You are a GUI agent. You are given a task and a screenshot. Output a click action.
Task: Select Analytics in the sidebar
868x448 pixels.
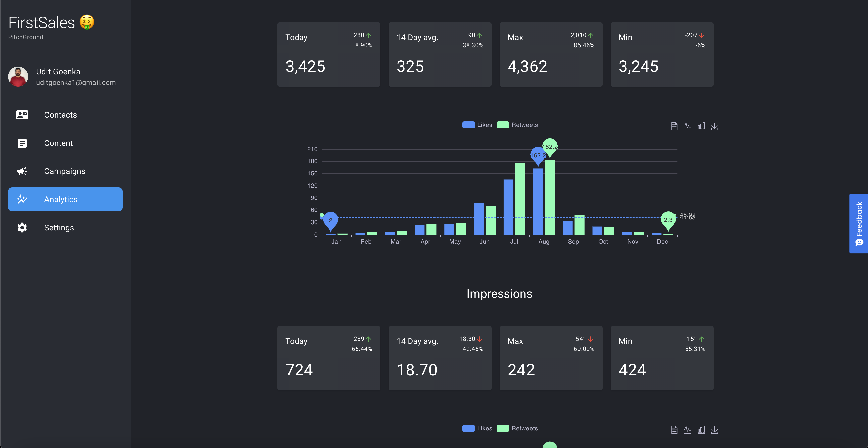pos(61,199)
